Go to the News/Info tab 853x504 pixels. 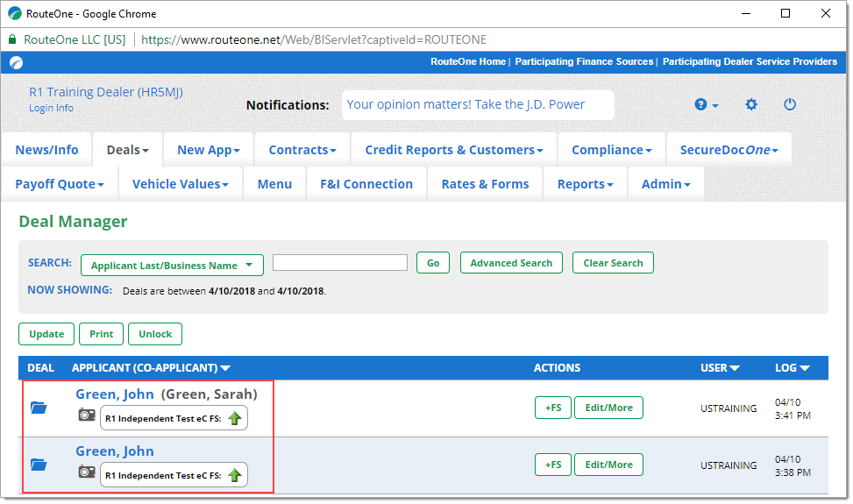[46, 150]
